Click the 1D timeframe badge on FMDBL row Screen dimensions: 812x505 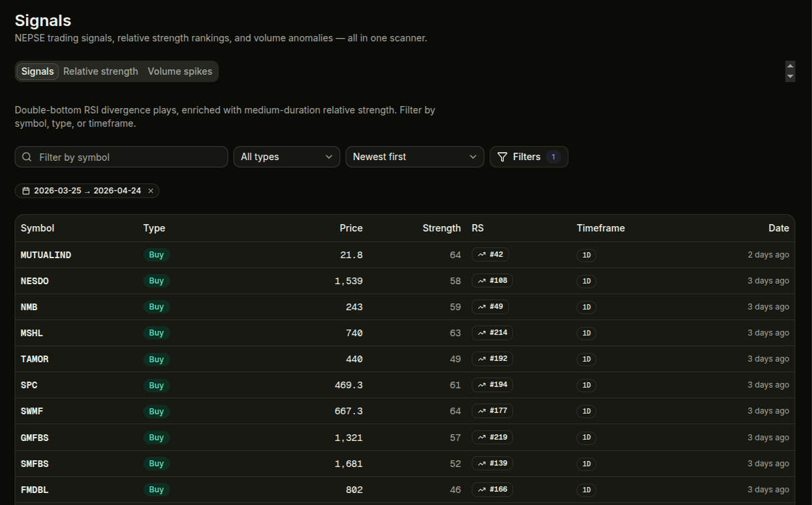click(586, 489)
